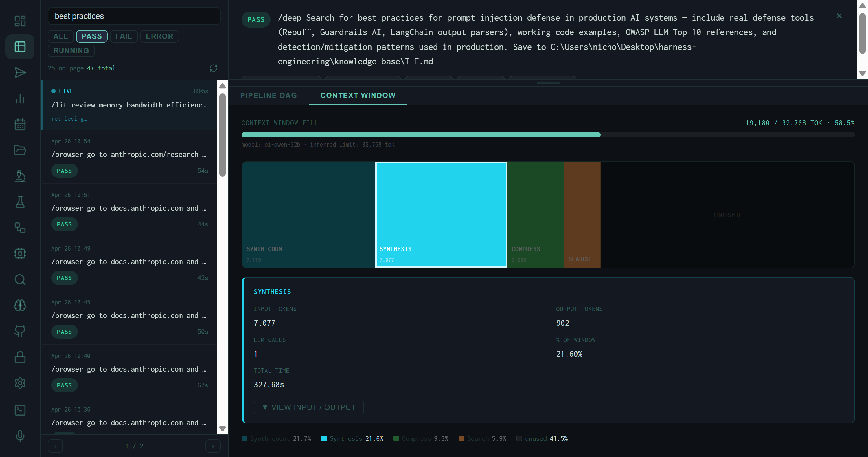Open the GitHub cat icon in sidebar
868x457 pixels.
coord(20,331)
